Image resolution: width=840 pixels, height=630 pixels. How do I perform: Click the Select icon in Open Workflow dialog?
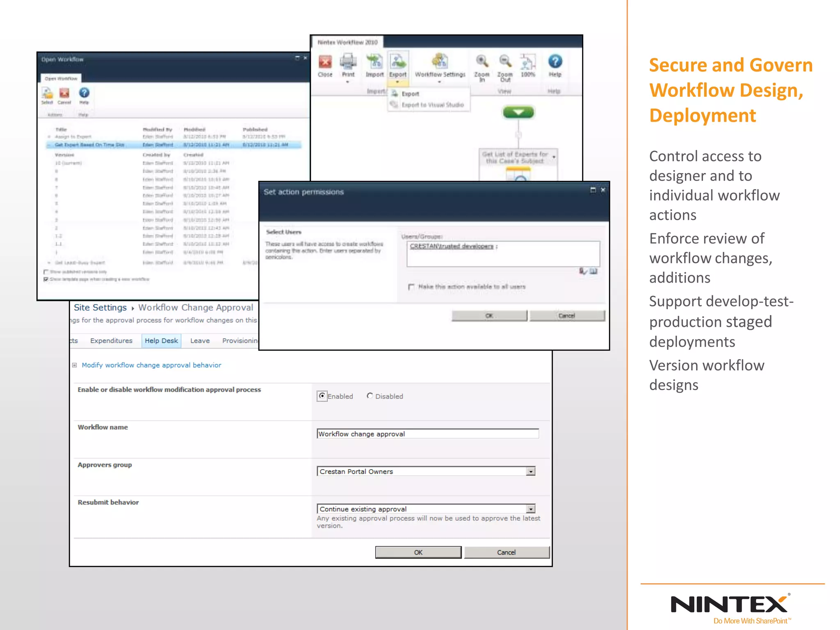(x=47, y=94)
